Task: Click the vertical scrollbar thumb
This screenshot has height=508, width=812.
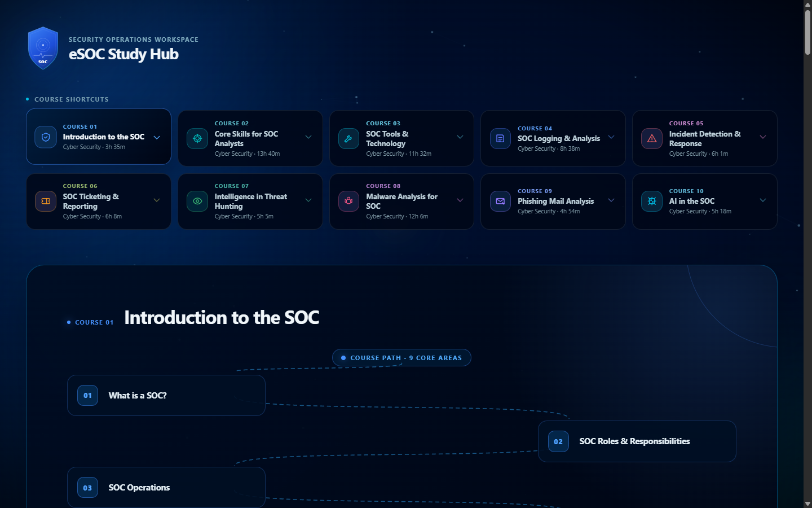Action: click(x=807, y=32)
